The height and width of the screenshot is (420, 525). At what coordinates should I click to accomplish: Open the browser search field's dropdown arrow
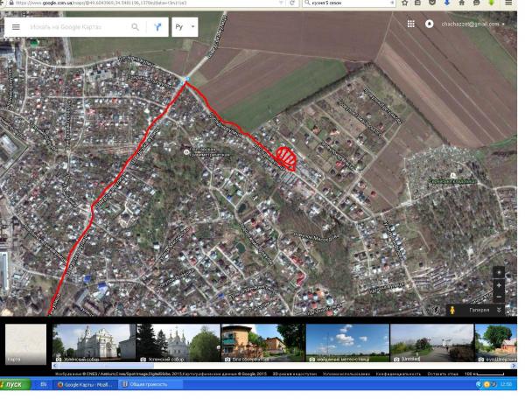pos(391,3)
